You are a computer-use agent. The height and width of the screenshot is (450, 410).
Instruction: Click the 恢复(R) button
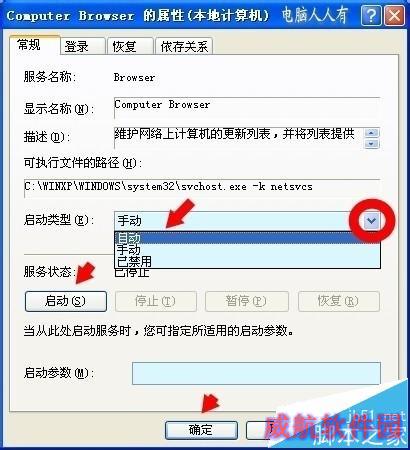pyautogui.click(x=339, y=301)
